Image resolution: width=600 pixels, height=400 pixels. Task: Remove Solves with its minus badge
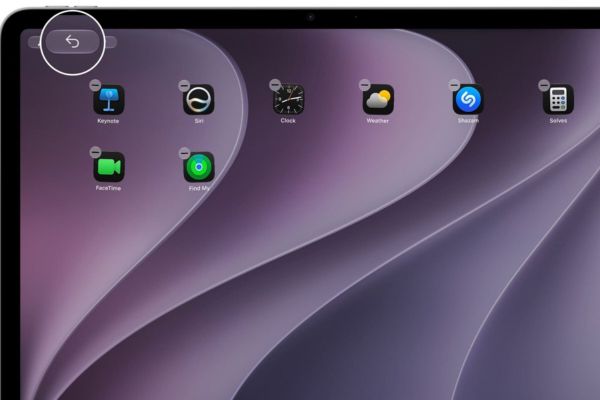click(544, 85)
